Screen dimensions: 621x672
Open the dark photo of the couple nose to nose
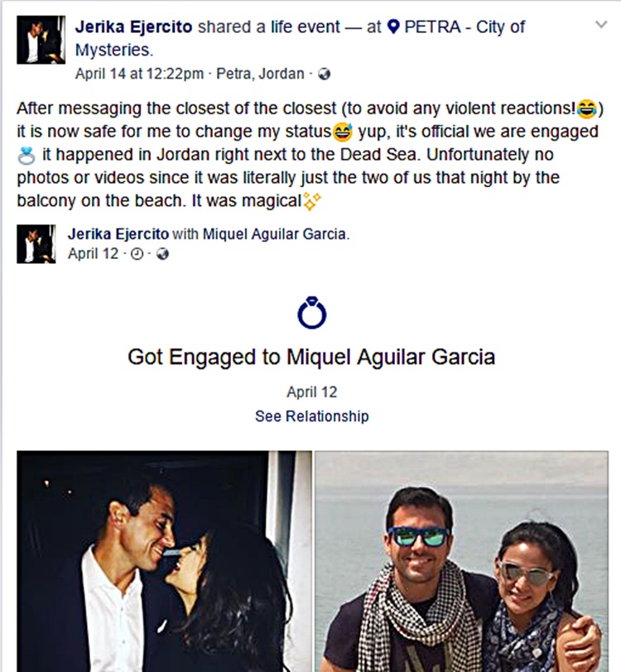(164, 561)
